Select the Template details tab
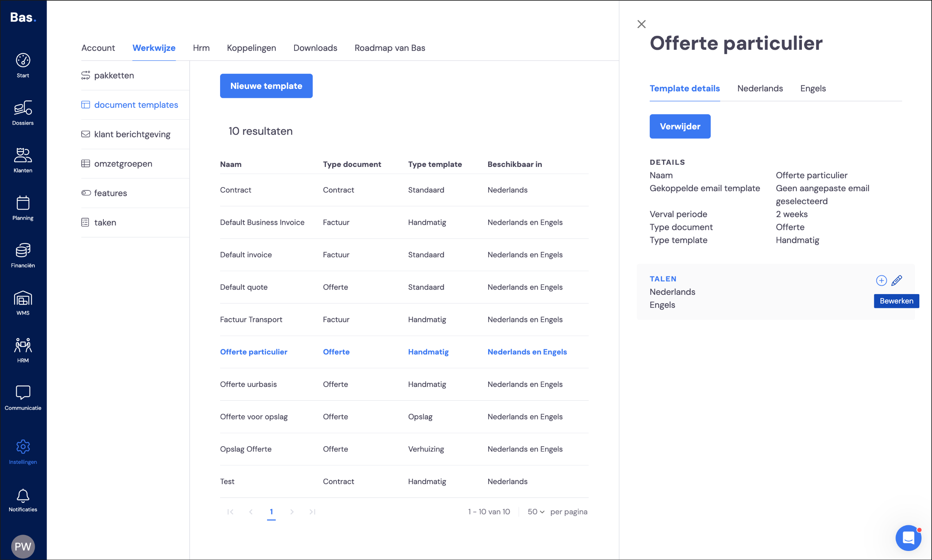The image size is (932, 560). [x=684, y=88]
